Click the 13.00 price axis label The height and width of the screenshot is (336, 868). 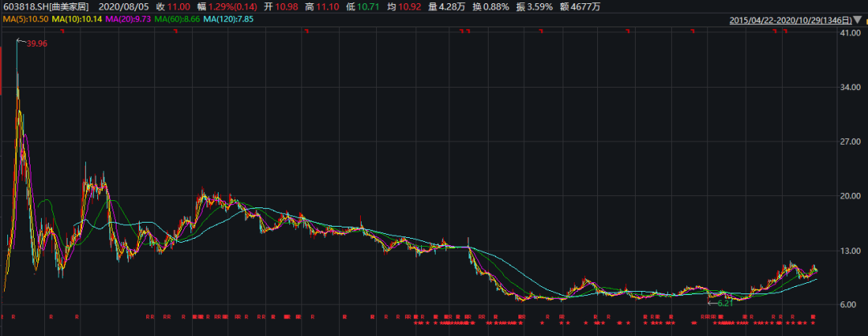[849, 251]
